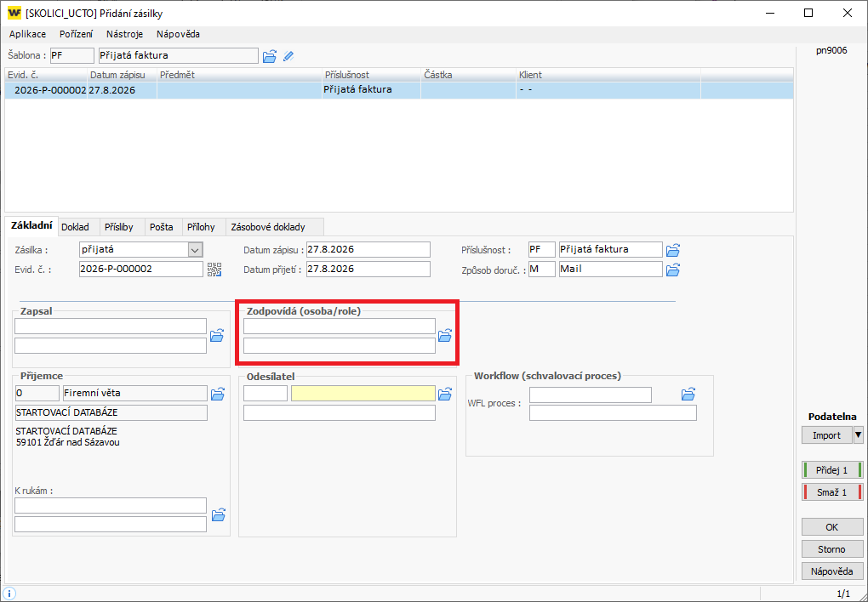Click the first K rukám field
The height and width of the screenshot is (602, 868).
point(110,505)
